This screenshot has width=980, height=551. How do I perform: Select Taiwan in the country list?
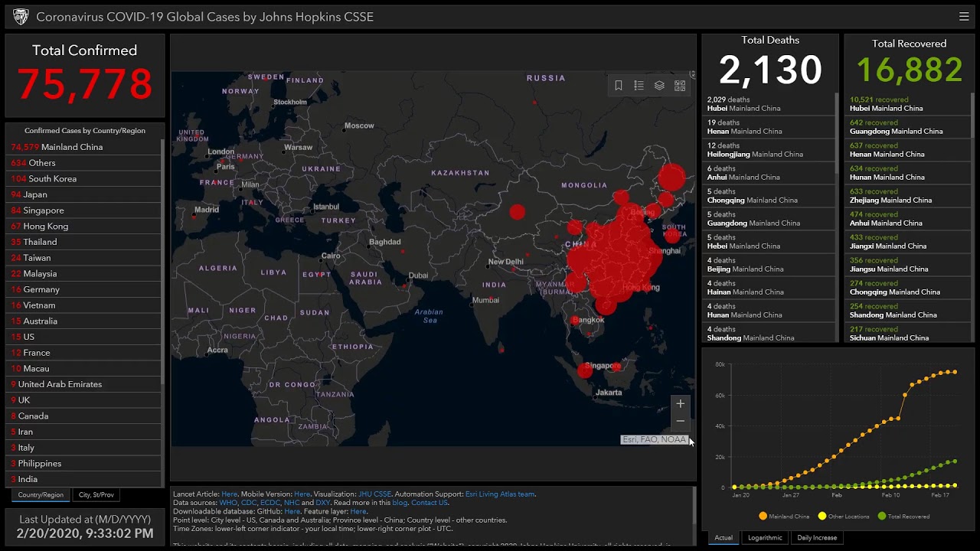tap(84, 258)
